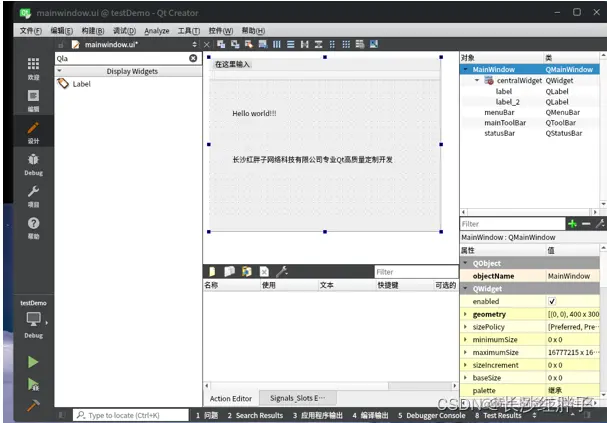Expand baseSize property
607x423 pixels.
pyautogui.click(x=465, y=378)
